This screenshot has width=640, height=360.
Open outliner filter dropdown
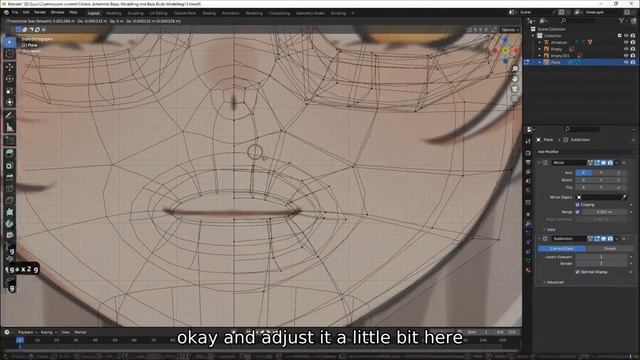click(x=622, y=20)
